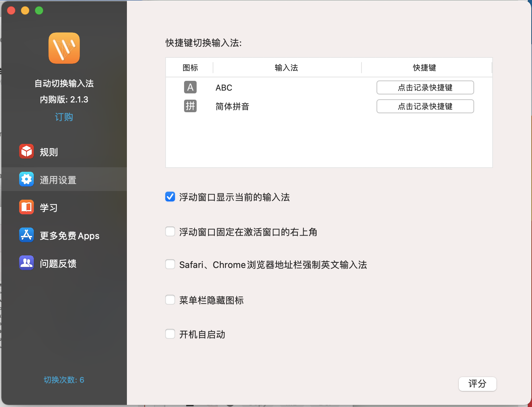This screenshot has height=407, width=532.
Task: Click the 内购版: 2.1.3 version text
Action: (64, 100)
